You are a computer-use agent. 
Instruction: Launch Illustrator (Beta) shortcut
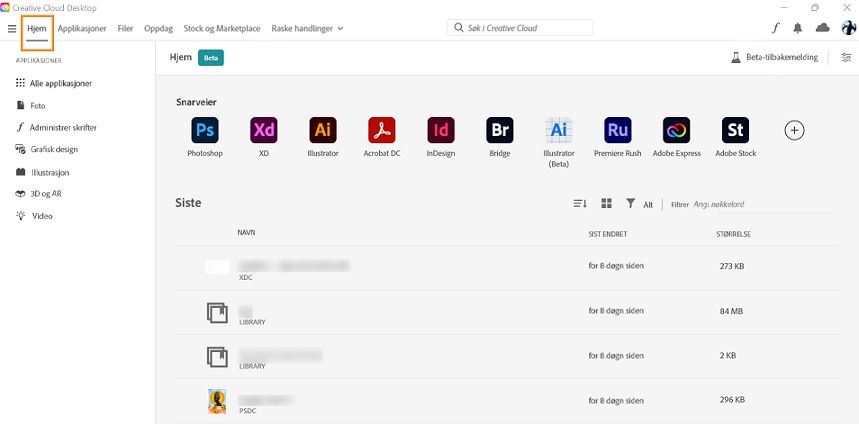coord(559,142)
